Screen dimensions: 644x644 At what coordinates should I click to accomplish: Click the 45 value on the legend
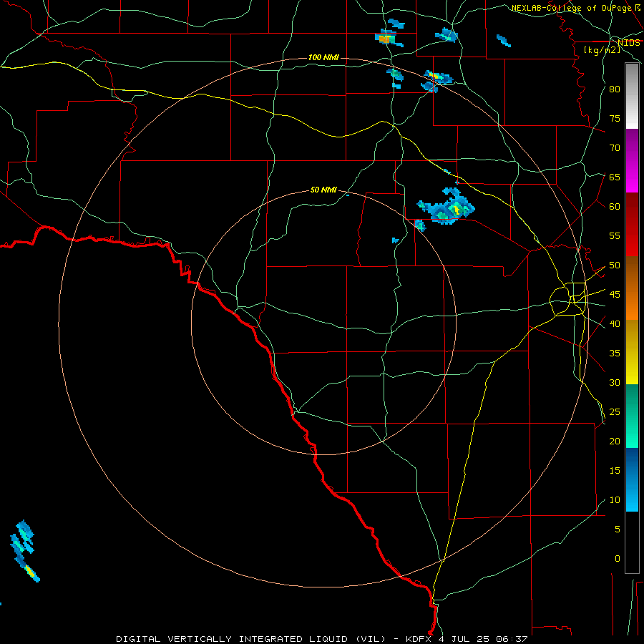click(x=615, y=295)
